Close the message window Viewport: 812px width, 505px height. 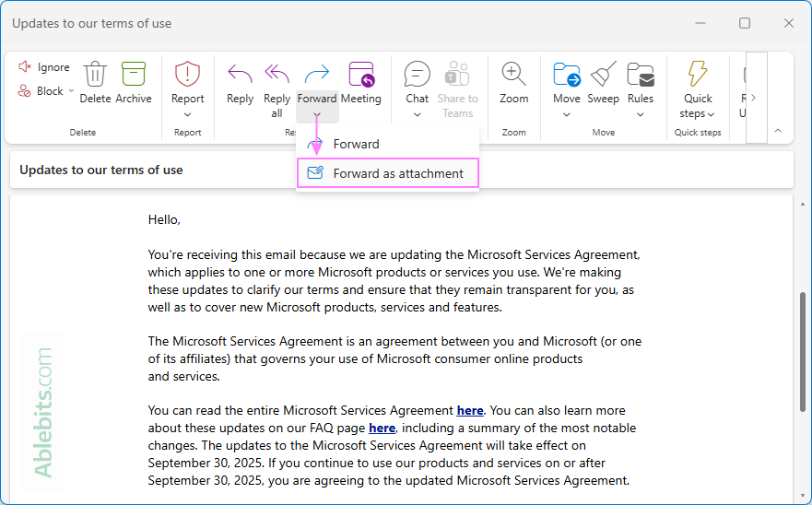click(x=789, y=23)
